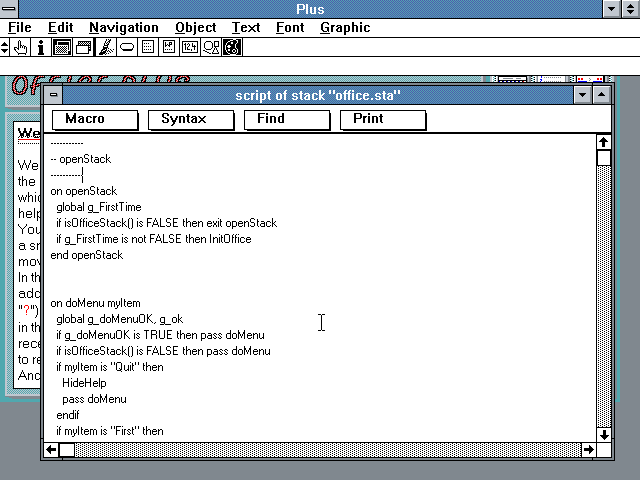Click the script window's down-arrow title button
Image resolution: width=640 pixels, height=480 pixels.
coord(582,95)
